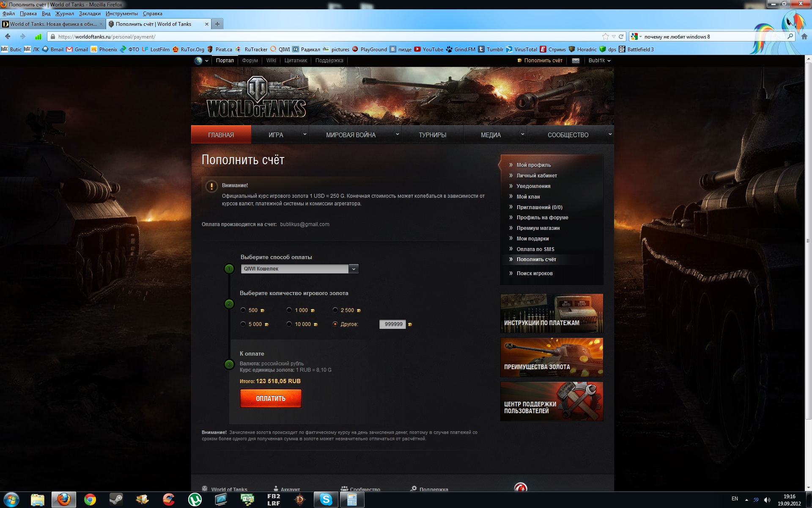
Task: Open Windows Start button
Action: click(11, 500)
